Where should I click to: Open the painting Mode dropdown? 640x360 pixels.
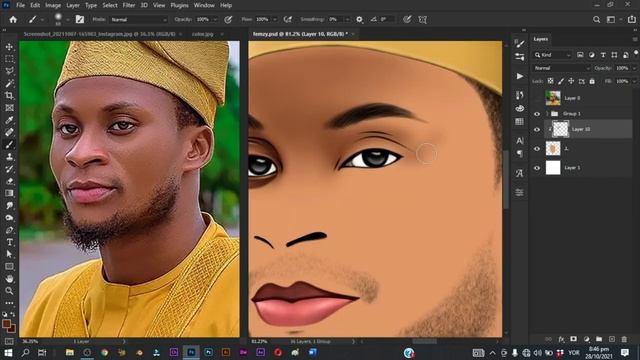click(x=139, y=19)
